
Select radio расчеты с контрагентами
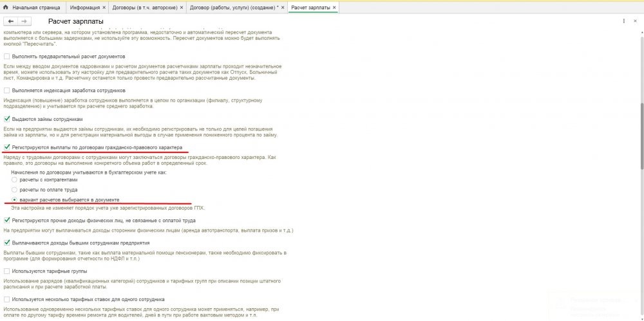[14, 179]
